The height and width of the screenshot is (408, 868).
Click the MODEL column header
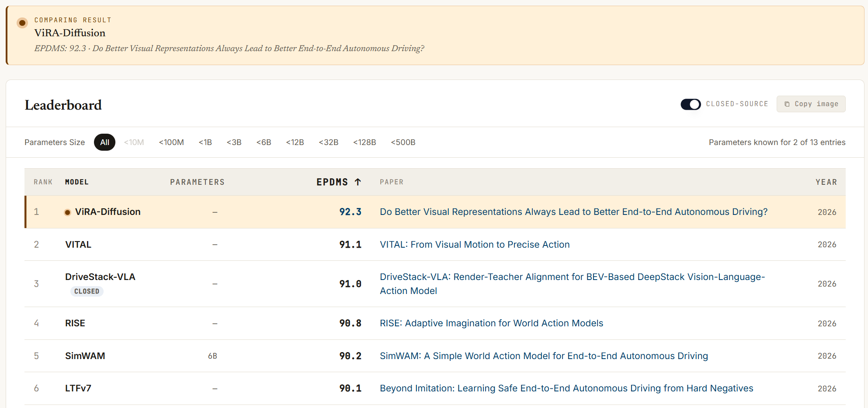pos(77,182)
